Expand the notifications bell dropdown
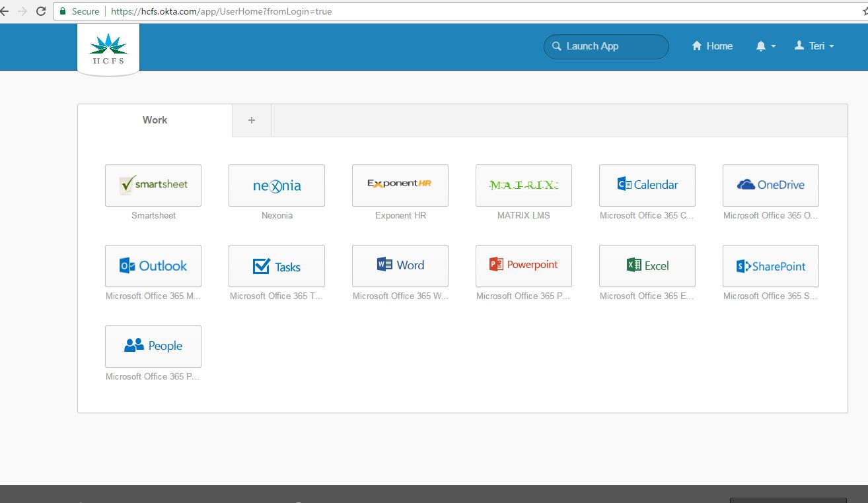The width and height of the screenshot is (868, 503). pyautogui.click(x=766, y=46)
